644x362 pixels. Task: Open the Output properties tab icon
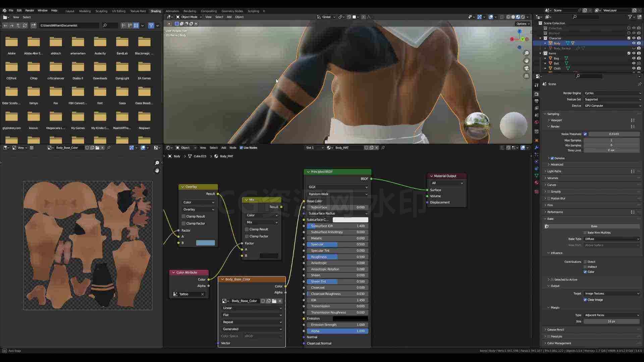click(536, 101)
